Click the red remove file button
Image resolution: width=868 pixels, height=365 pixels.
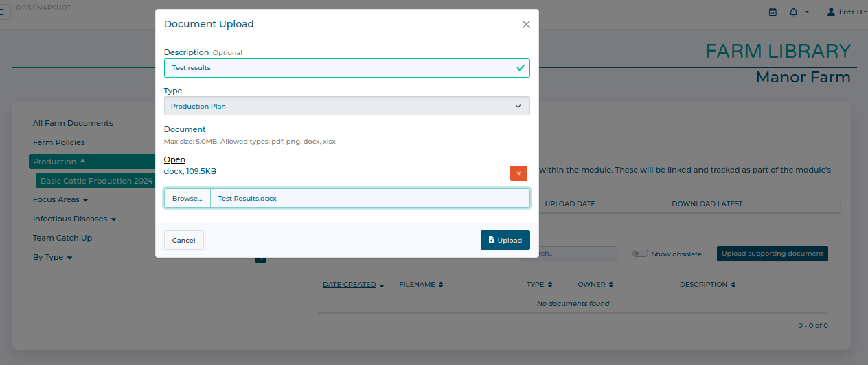point(518,173)
